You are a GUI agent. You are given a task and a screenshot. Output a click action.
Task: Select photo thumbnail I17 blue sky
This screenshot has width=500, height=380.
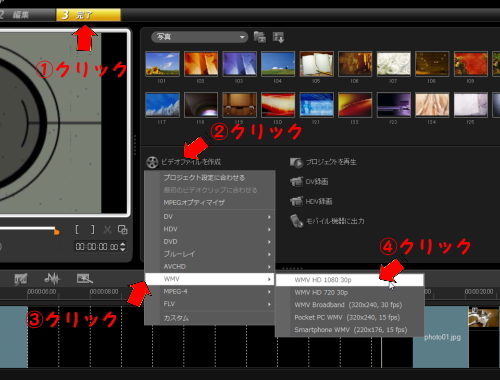point(162,105)
